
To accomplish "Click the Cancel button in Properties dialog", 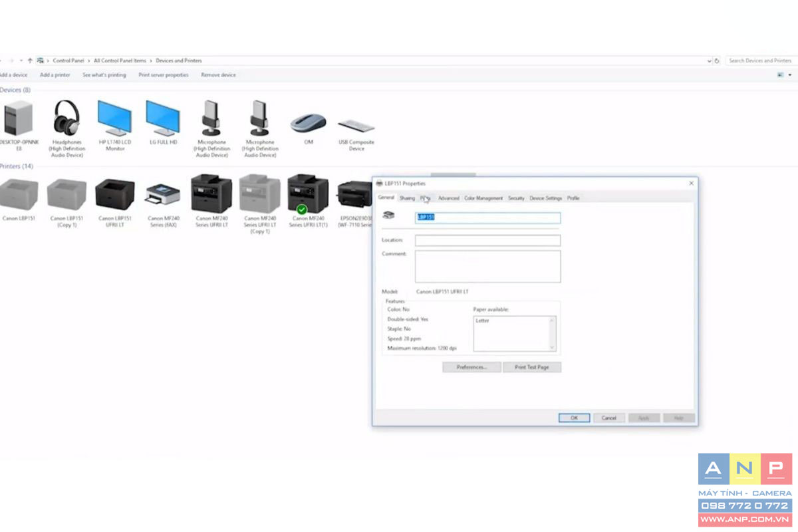I will tap(609, 418).
